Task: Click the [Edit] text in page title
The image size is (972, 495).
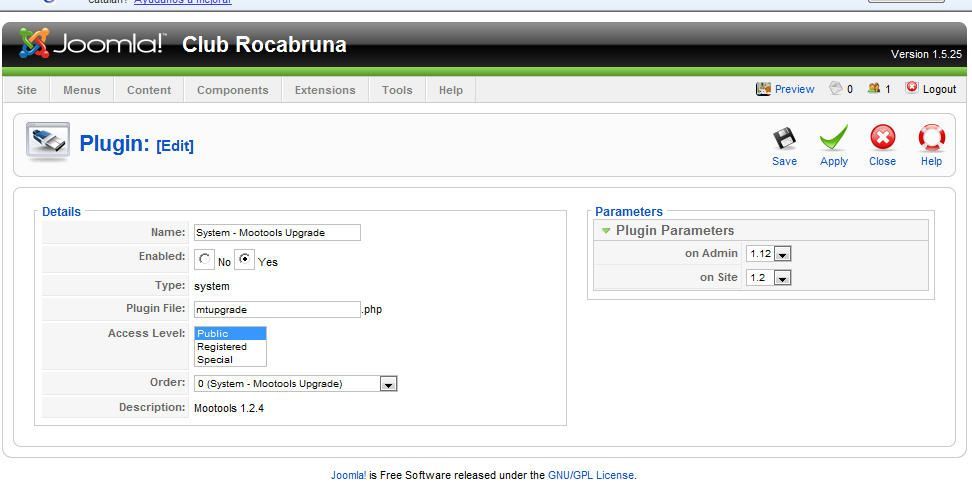Action: tap(175, 146)
